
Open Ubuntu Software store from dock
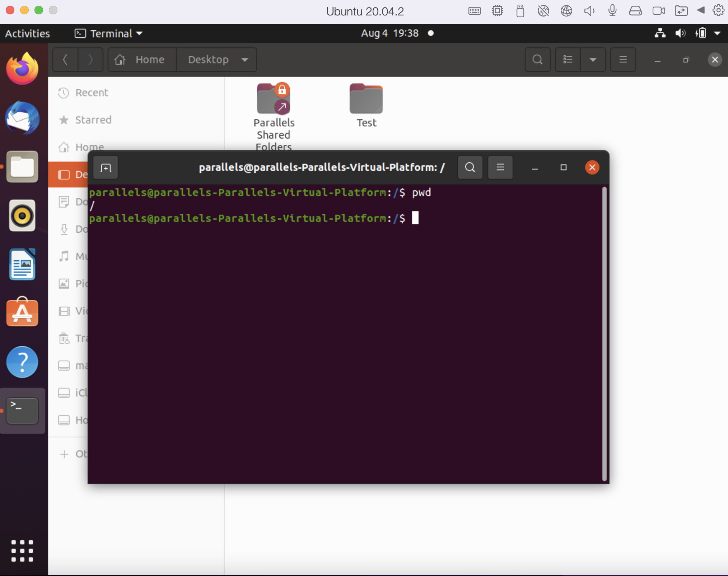(22, 312)
